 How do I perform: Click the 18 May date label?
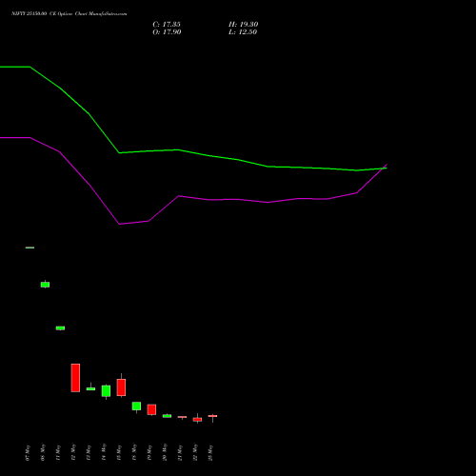pyautogui.click(x=134, y=453)
